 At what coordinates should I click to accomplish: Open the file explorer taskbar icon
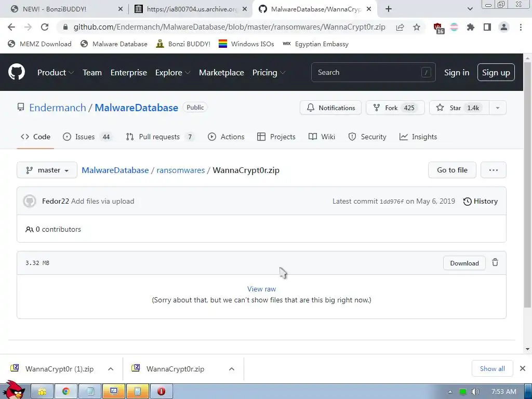(42, 392)
